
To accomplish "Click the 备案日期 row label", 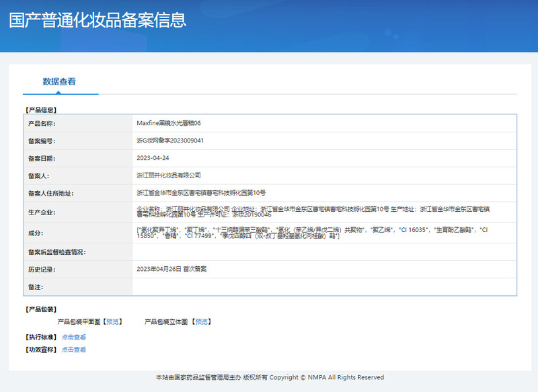I will point(42,159).
